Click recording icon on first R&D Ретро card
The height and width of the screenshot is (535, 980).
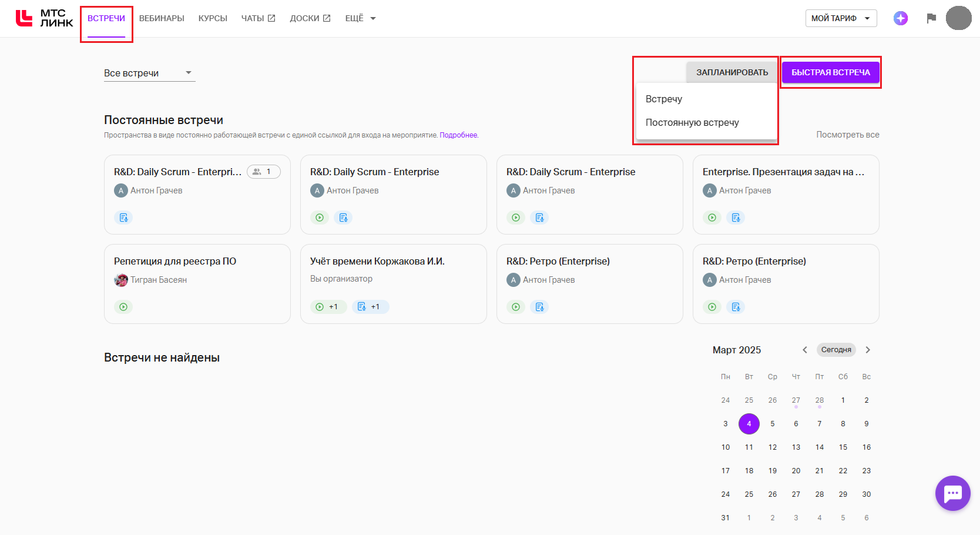[x=516, y=307]
